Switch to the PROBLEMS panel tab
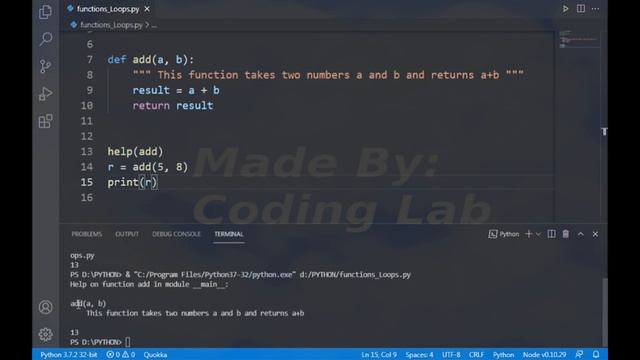 click(x=87, y=234)
